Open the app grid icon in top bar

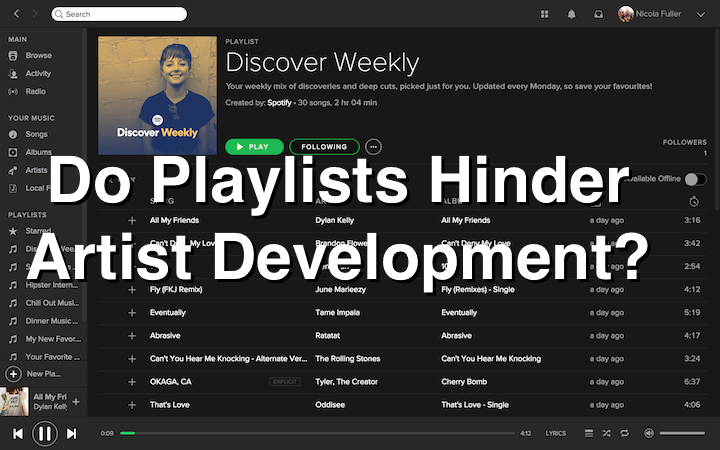pos(545,14)
